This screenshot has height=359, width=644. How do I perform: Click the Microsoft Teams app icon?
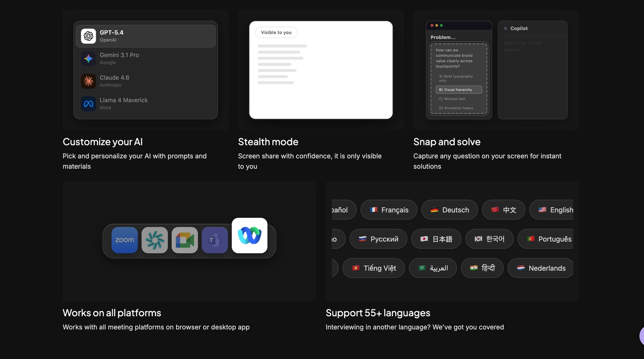point(215,240)
